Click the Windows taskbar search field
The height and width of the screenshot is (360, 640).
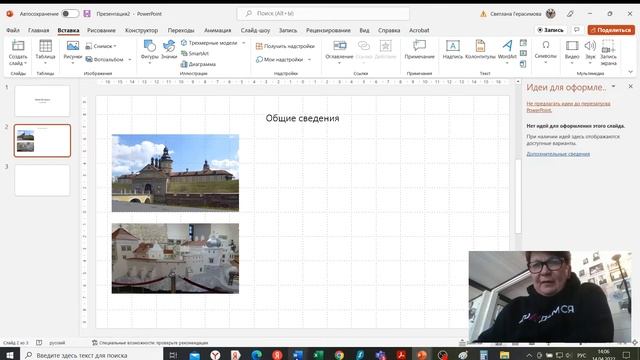[92, 355]
